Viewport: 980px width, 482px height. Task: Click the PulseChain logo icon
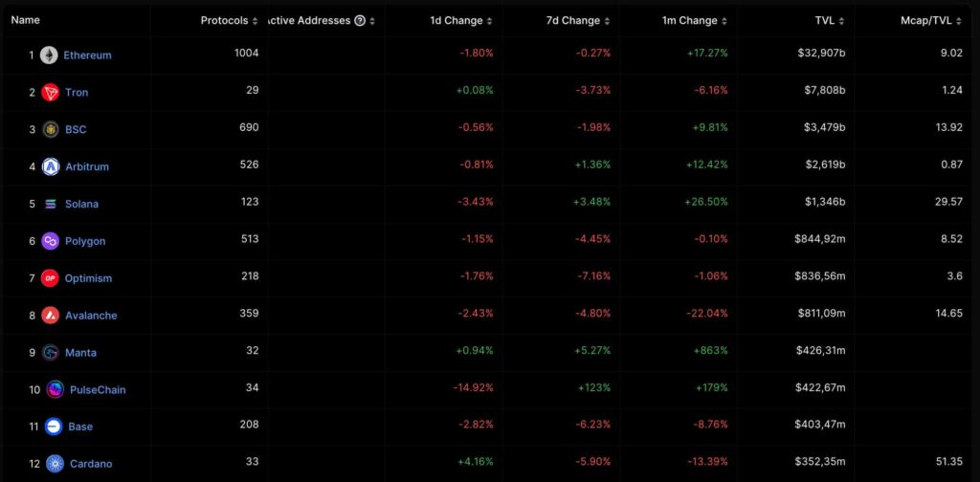click(56, 389)
